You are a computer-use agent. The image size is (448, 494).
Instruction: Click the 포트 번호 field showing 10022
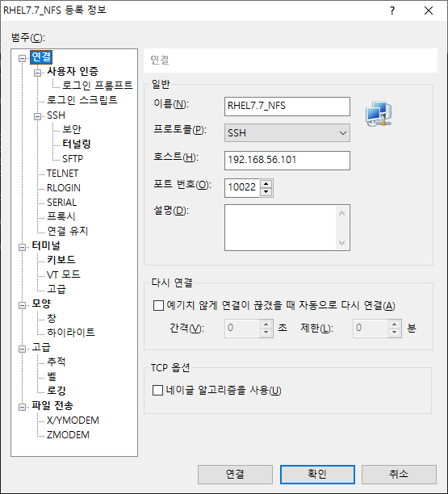pos(242,188)
